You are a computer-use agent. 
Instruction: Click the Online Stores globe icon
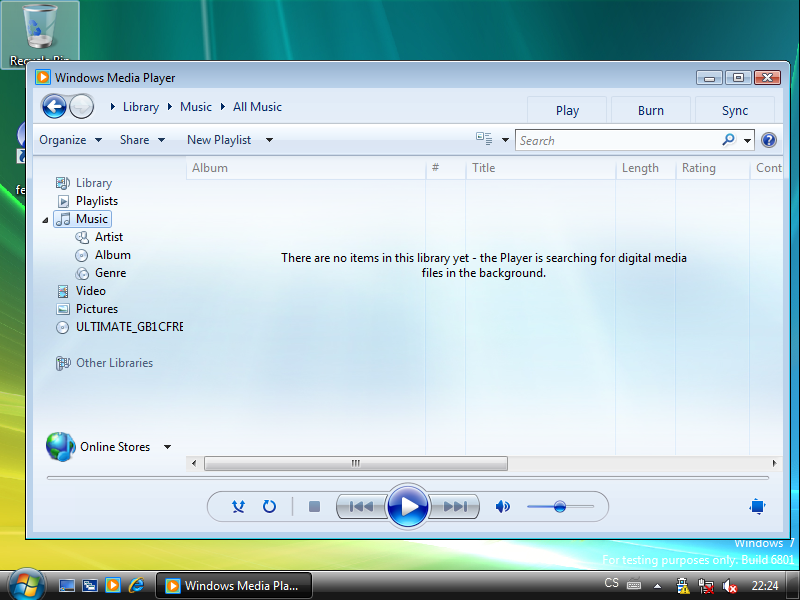[60, 446]
